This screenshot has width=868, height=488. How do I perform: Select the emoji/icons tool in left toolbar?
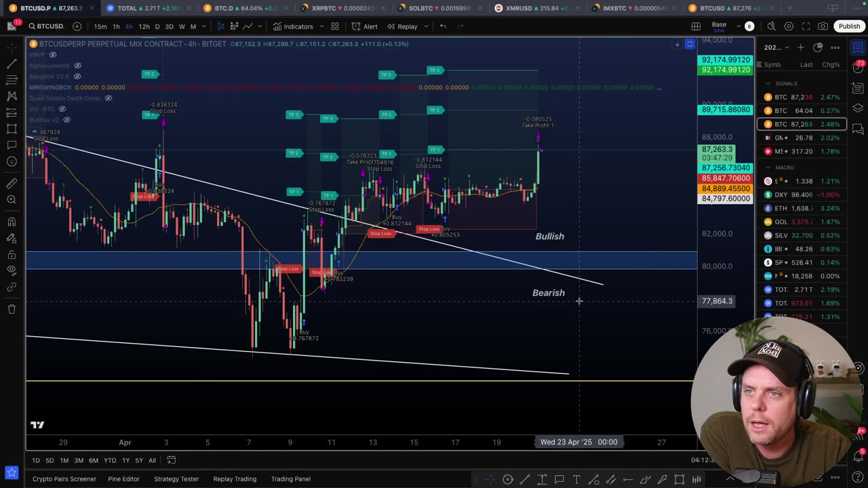click(12, 161)
